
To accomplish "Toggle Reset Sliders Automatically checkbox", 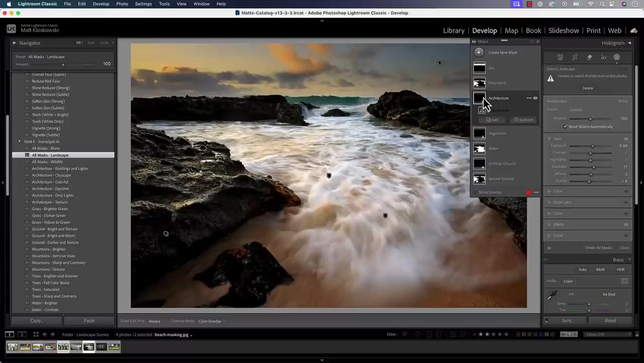I will (565, 127).
